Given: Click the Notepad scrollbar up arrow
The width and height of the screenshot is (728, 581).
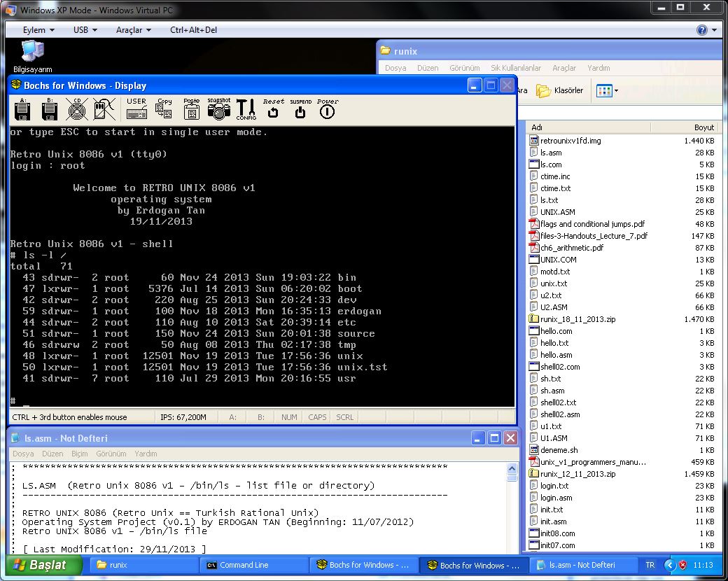Looking at the screenshot, I should 512,468.
